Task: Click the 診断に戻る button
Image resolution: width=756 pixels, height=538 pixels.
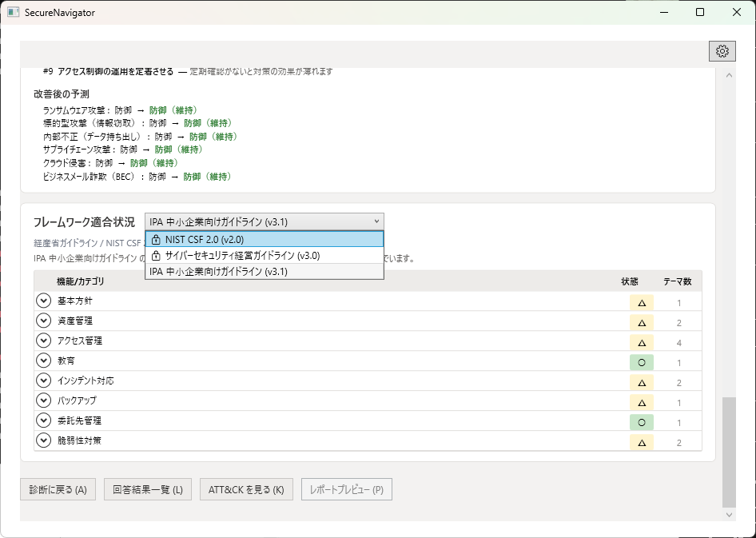Action: 56,489
